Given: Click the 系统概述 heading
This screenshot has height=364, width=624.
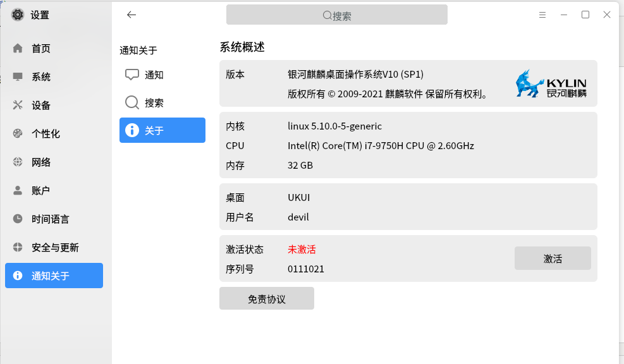Looking at the screenshot, I should [x=242, y=47].
